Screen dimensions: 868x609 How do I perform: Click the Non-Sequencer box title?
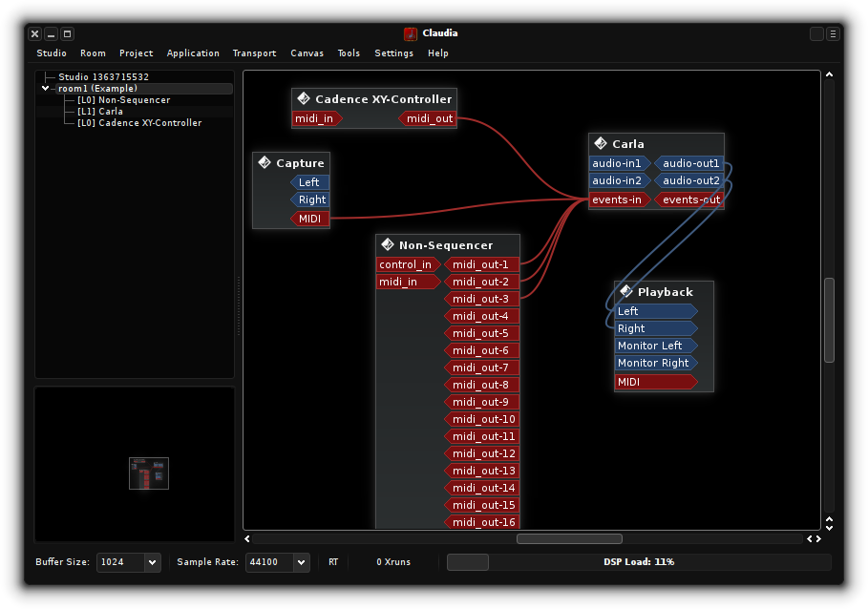[446, 245]
